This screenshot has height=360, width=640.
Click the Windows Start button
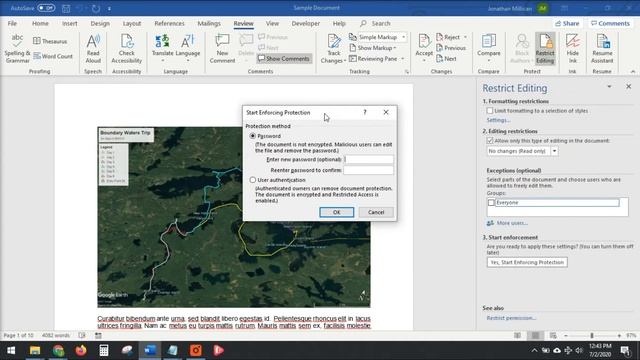[x=11, y=350]
